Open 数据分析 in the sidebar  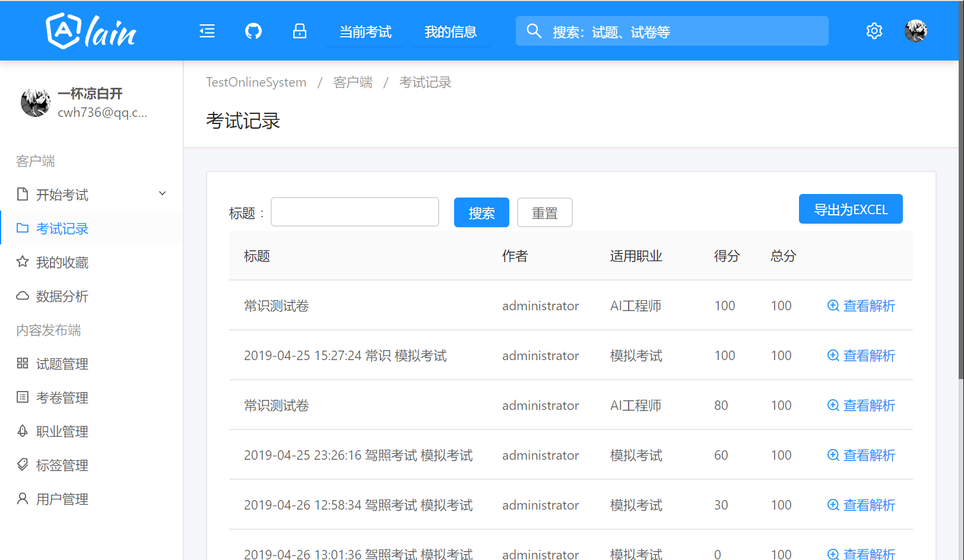pyautogui.click(x=91, y=296)
